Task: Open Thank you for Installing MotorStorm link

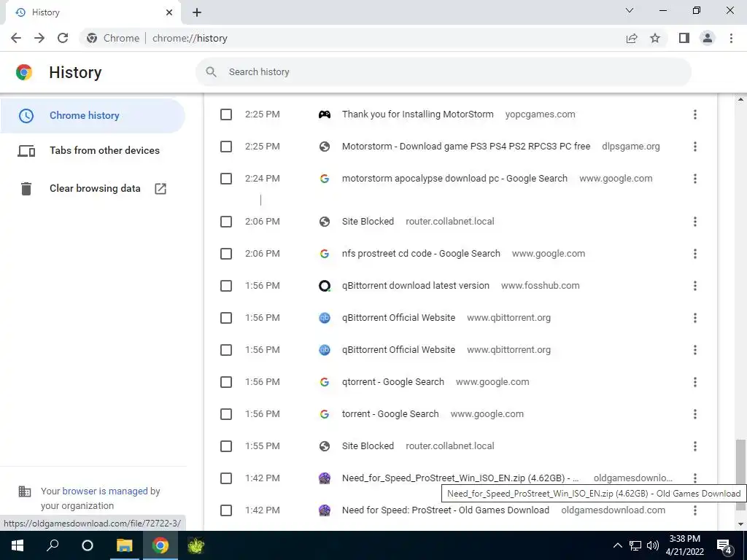Action: click(x=417, y=114)
